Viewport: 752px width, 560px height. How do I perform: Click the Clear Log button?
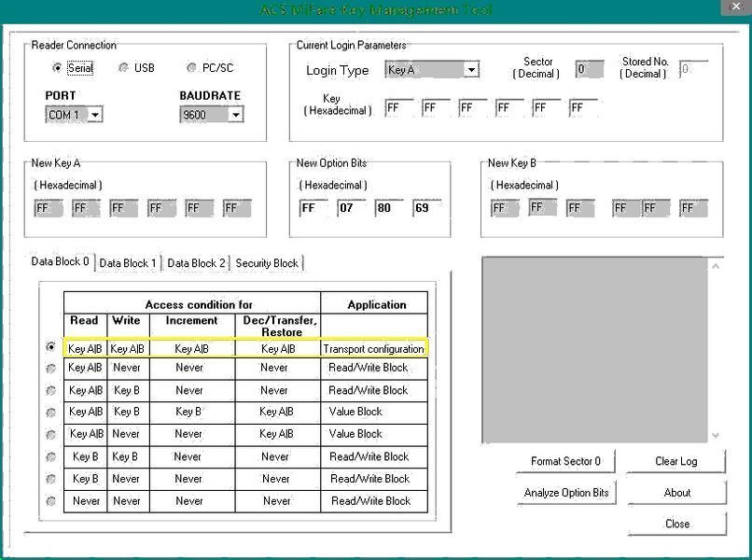coord(676,461)
